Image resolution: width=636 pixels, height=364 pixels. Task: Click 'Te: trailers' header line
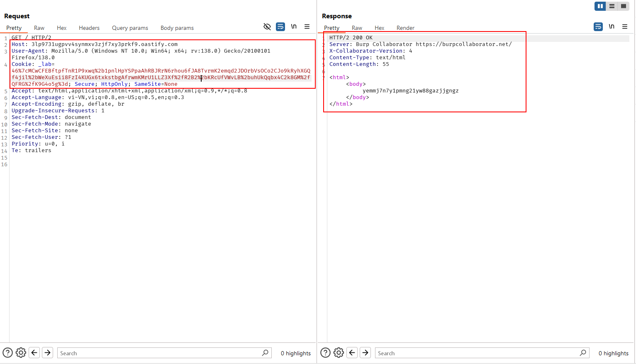[x=32, y=150]
